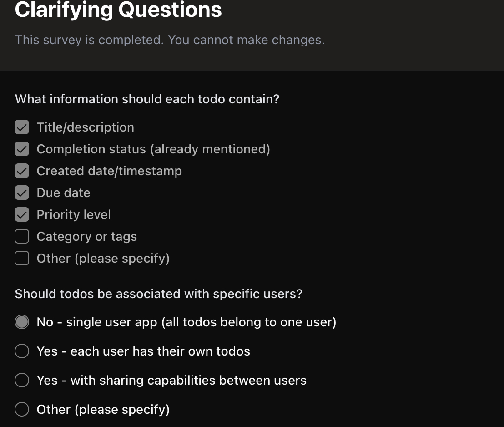Pick Other (please specify) for user association

coord(21,409)
